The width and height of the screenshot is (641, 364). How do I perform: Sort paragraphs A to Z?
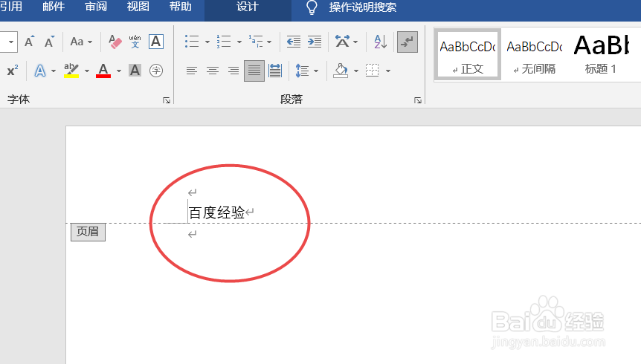click(381, 42)
